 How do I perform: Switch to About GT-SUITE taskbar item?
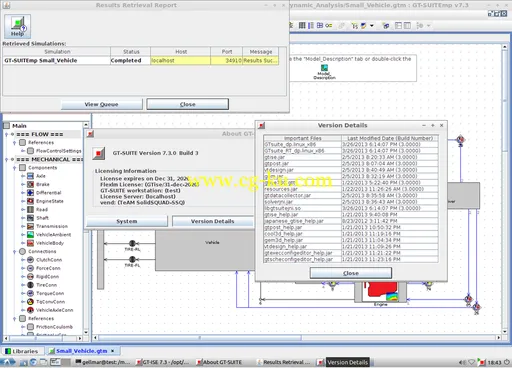coord(219,362)
